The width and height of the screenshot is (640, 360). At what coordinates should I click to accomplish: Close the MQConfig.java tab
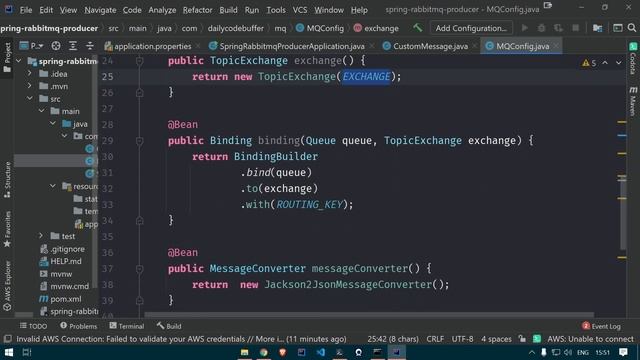556,46
